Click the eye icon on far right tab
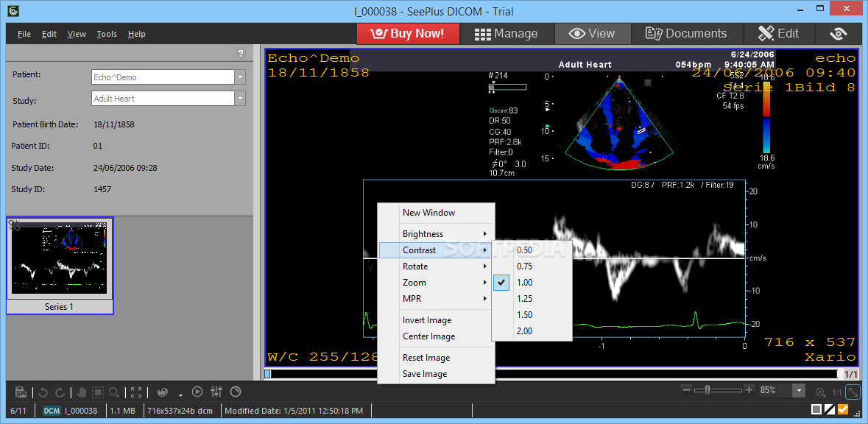The width and height of the screenshot is (868, 424). click(839, 34)
